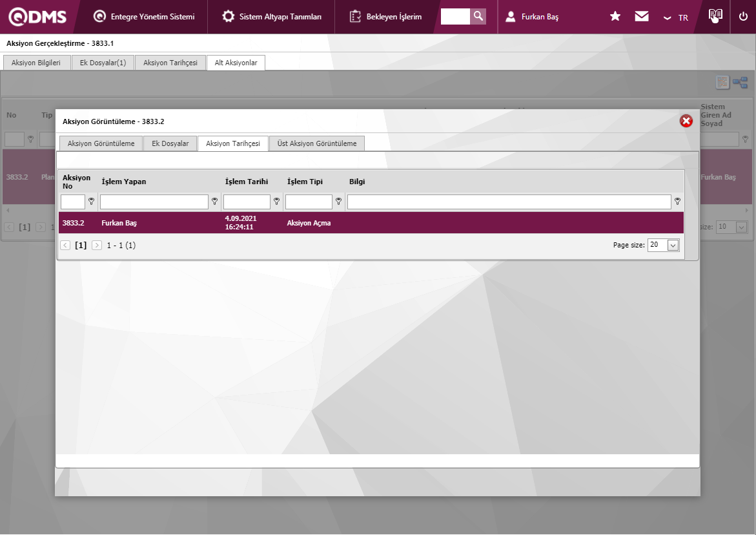Click the magnifier search button
Image resolution: width=756 pixels, height=535 pixels.
(478, 16)
